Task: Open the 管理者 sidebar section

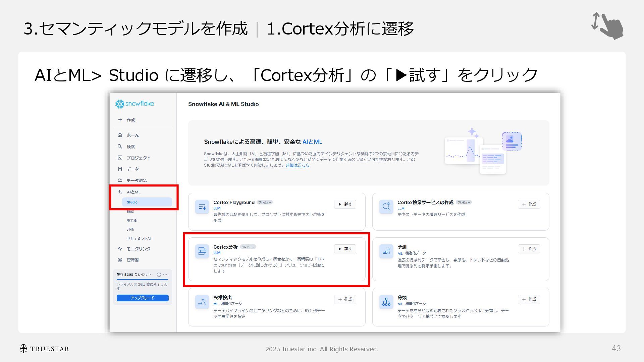Action: pos(132,260)
